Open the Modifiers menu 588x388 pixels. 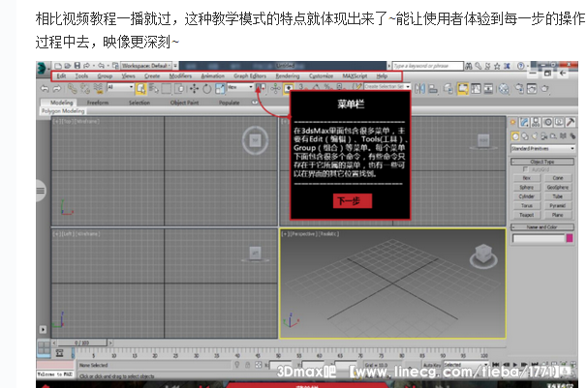180,76
